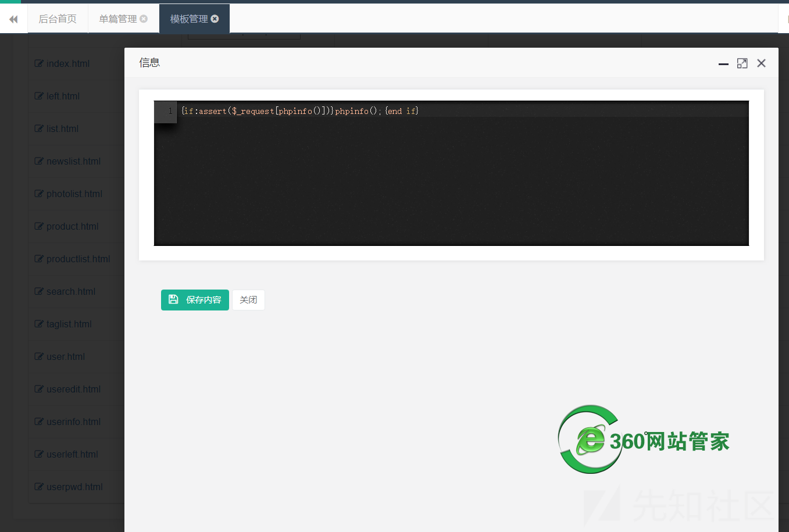This screenshot has height=532, width=789.
Task: Click the 保存内容 save button
Action: (x=195, y=300)
